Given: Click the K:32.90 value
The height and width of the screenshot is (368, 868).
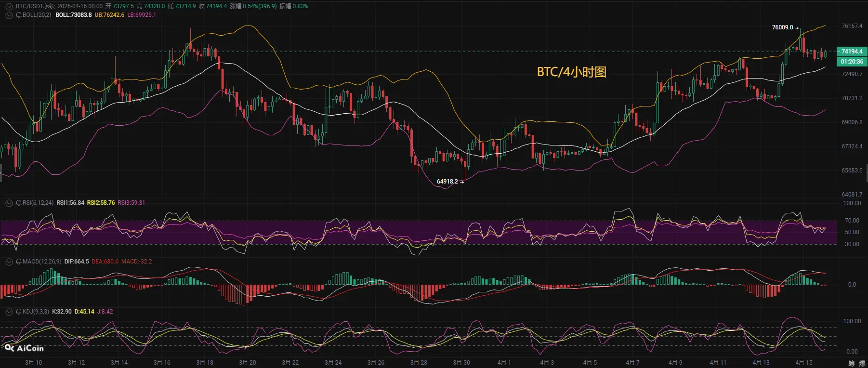Looking at the screenshot, I should click(x=62, y=312).
